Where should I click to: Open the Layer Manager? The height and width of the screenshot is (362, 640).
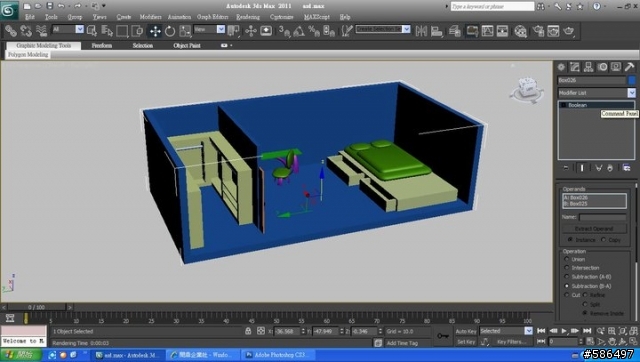tap(454, 31)
